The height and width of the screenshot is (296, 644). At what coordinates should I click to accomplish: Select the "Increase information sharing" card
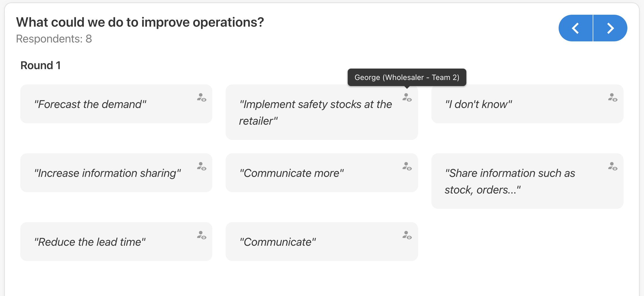pyautogui.click(x=116, y=173)
